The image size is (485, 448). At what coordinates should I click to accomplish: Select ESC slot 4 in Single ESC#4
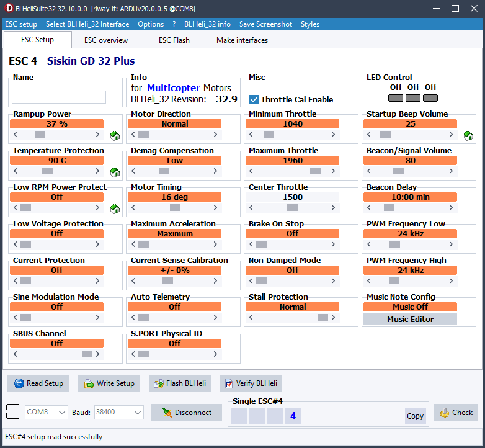(x=293, y=416)
